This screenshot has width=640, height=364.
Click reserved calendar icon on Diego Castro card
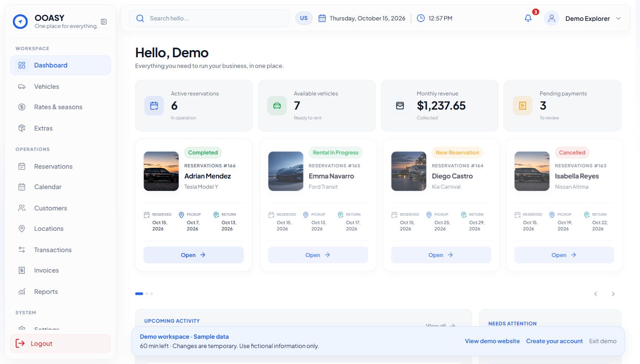(394, 215)
